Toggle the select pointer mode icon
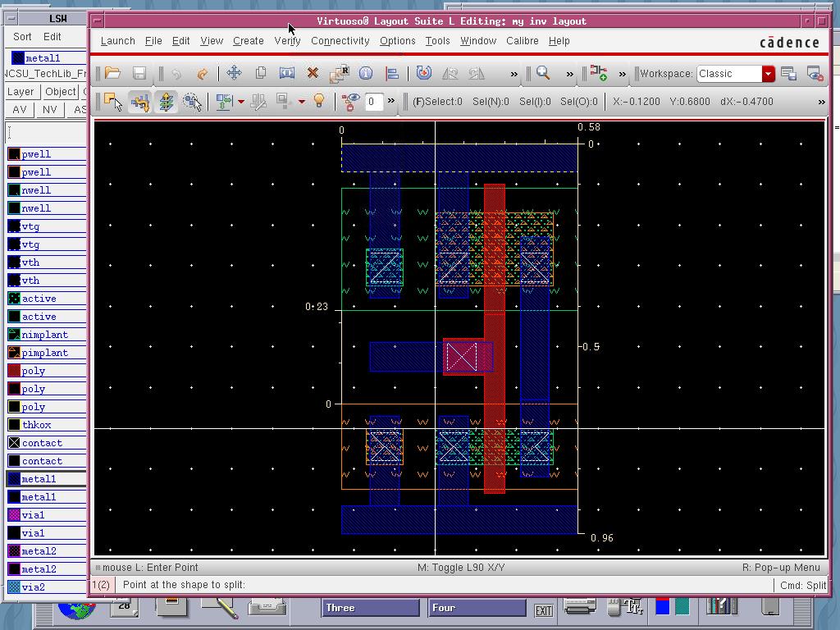This screenshot has width=840, height=630. (x=113, y=101)
